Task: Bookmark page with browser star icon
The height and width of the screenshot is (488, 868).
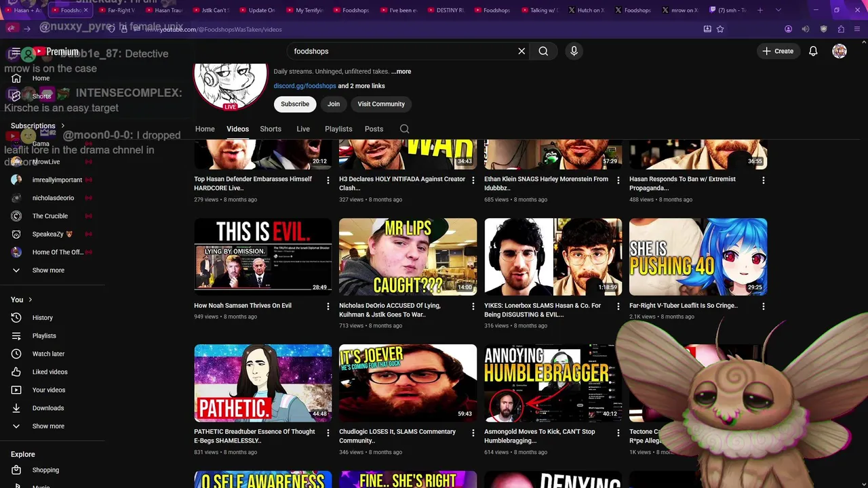Action: (720, 29)
